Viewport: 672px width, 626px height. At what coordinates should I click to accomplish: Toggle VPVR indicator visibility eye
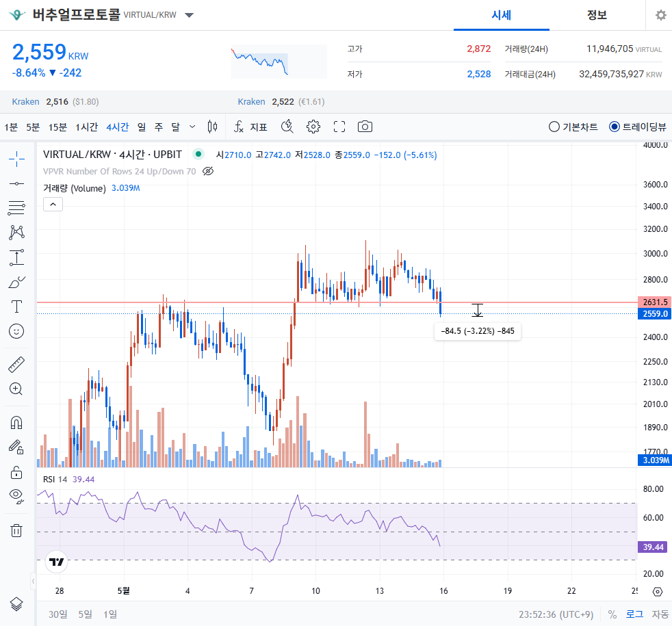pos(208,172)
